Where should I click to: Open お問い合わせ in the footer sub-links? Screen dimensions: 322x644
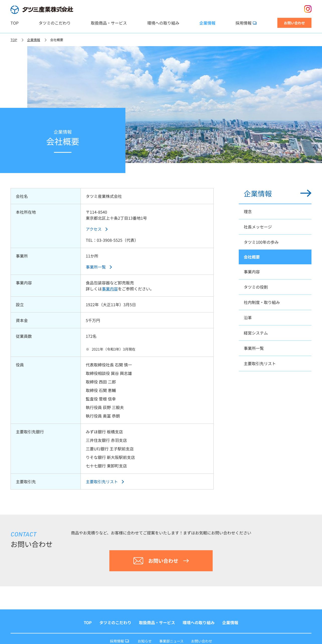click(202, 641)
